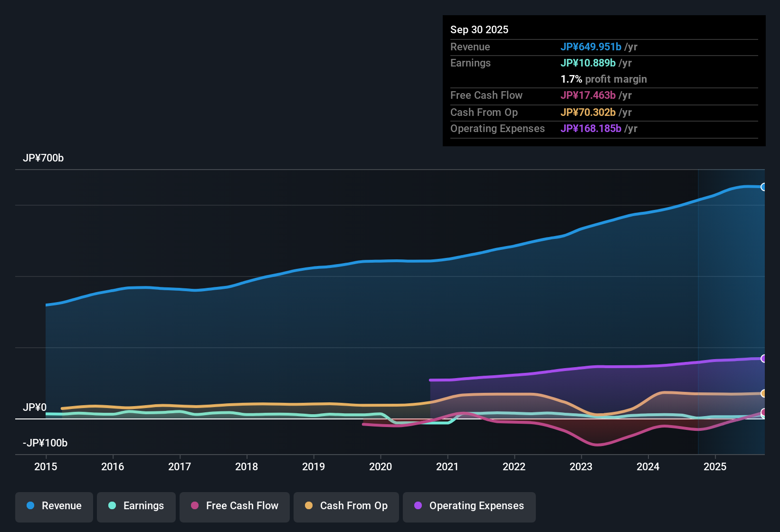The image size is (780, 532).
Task: Select the Cash From Op endpoint marker
Action: (x=763, y=393)
